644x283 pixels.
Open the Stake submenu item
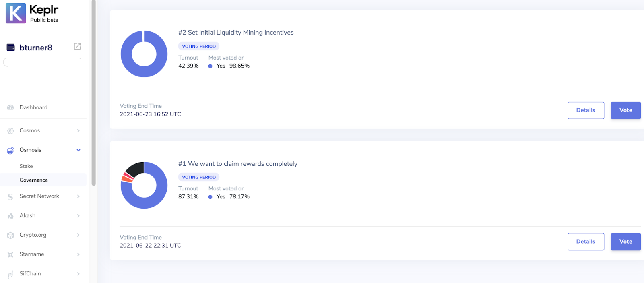tap(26, 166)
